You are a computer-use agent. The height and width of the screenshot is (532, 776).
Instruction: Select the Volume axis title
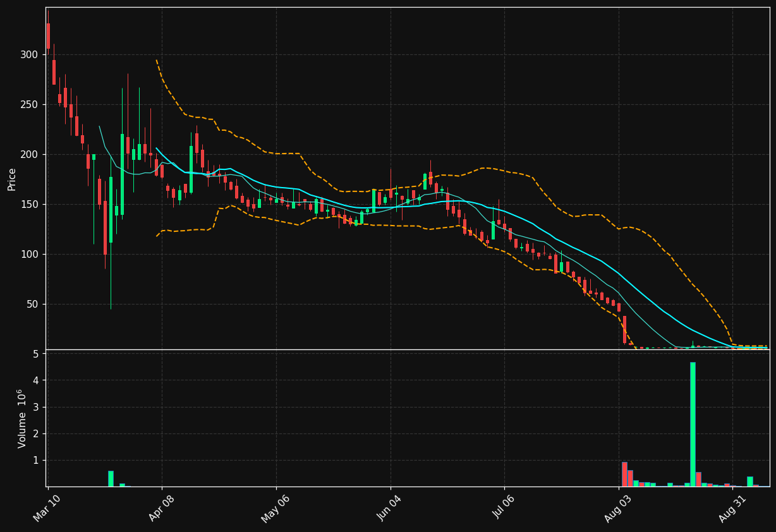tap(22, 418)
